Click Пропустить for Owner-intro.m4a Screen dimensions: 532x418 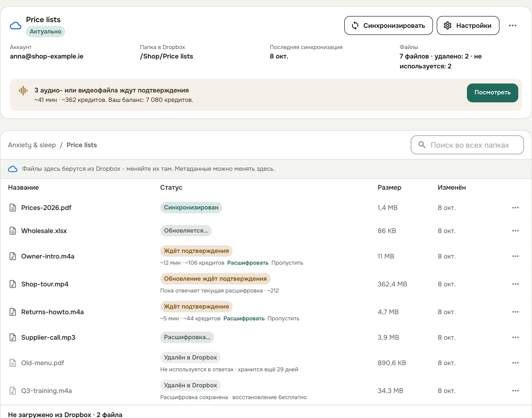(x=287, y=263)
